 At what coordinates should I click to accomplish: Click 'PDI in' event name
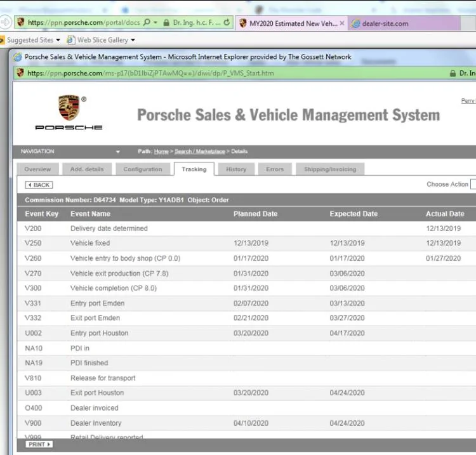(80, 348)
